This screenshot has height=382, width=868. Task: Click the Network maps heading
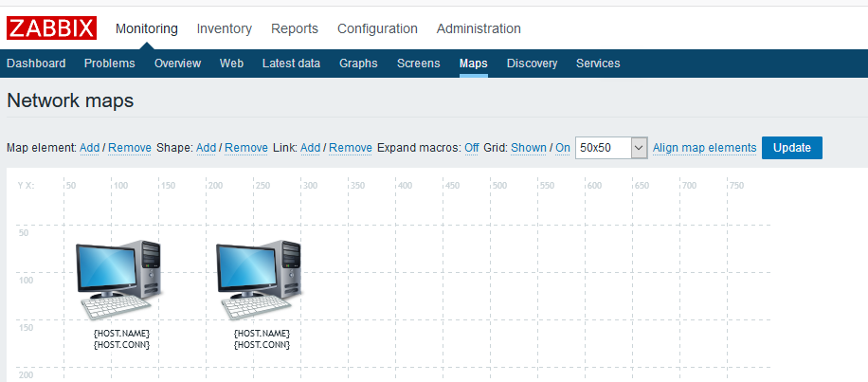[x=70, y=100]
